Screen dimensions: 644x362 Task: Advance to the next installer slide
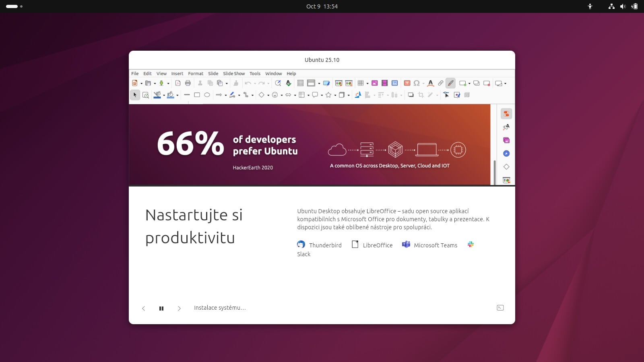[x=179, y=309]
